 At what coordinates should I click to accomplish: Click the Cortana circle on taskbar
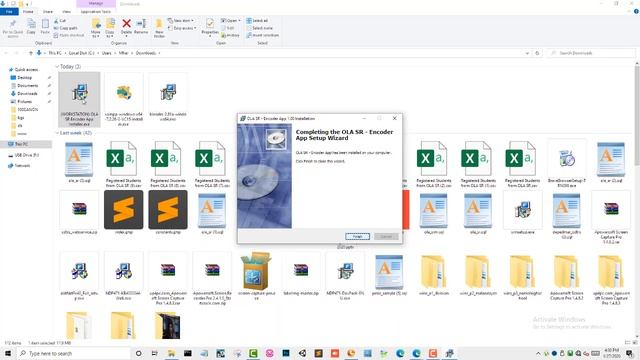click(139, 353)
